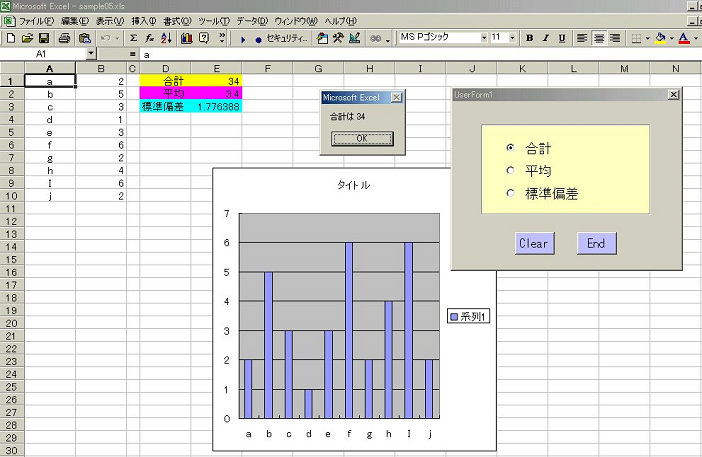Click the Fill Color paint bucket swatch
This screenshot has height=457, width=702.
[658, 38]
